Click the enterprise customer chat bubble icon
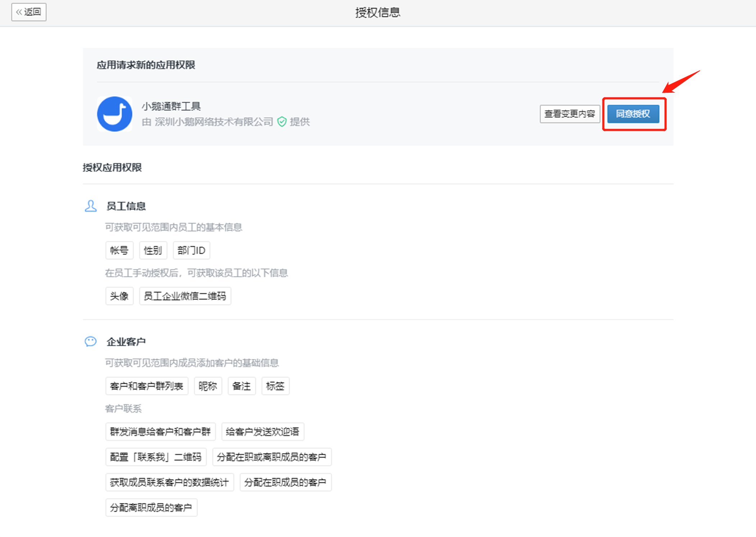Viewport: 756px width, 537px height. [91, 341]
